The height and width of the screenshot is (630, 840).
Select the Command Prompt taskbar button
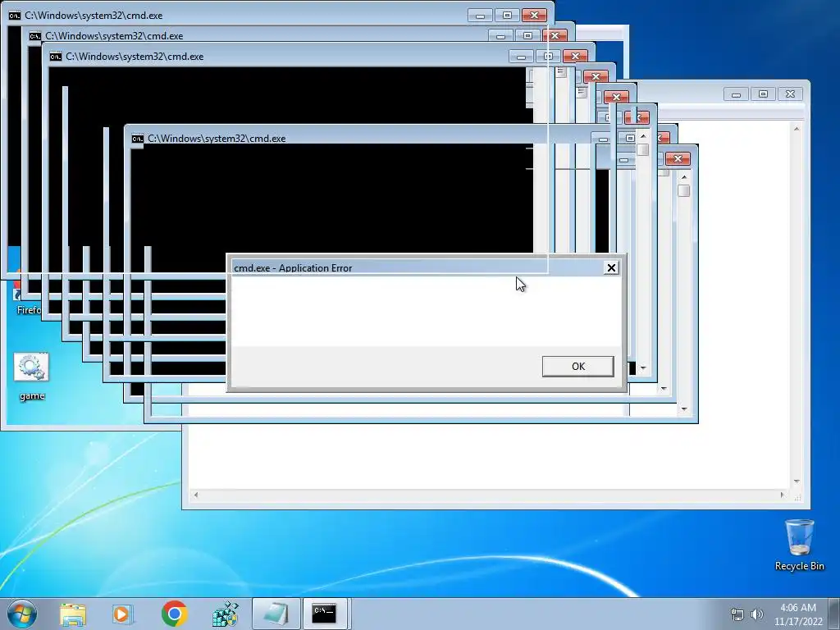point(325,614)
